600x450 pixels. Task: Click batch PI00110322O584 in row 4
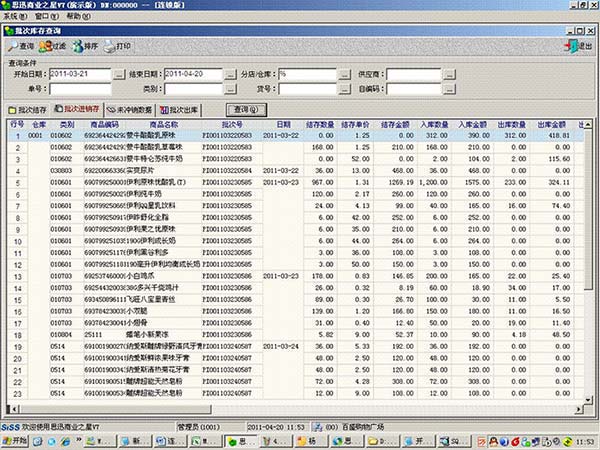(x=227, y=171)
